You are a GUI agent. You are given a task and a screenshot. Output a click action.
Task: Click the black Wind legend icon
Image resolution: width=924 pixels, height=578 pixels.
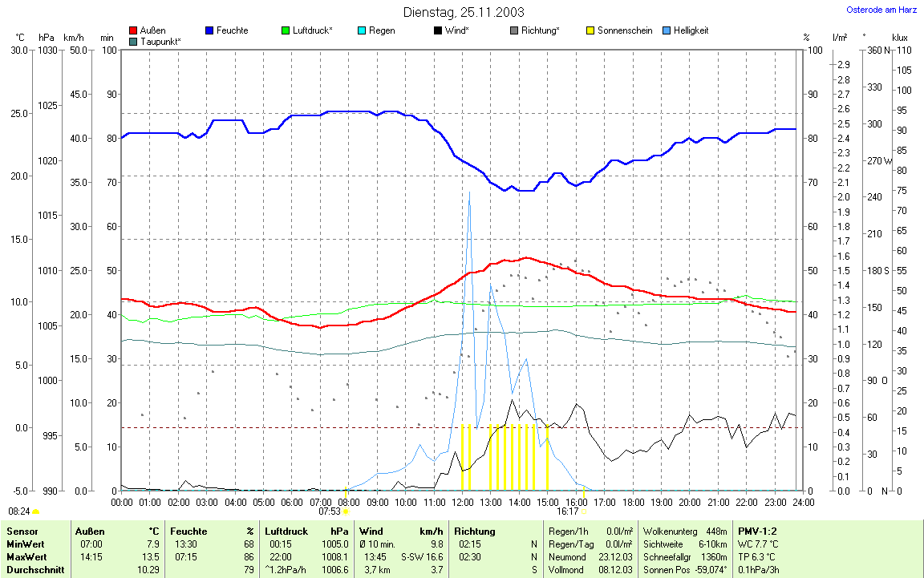437,30
